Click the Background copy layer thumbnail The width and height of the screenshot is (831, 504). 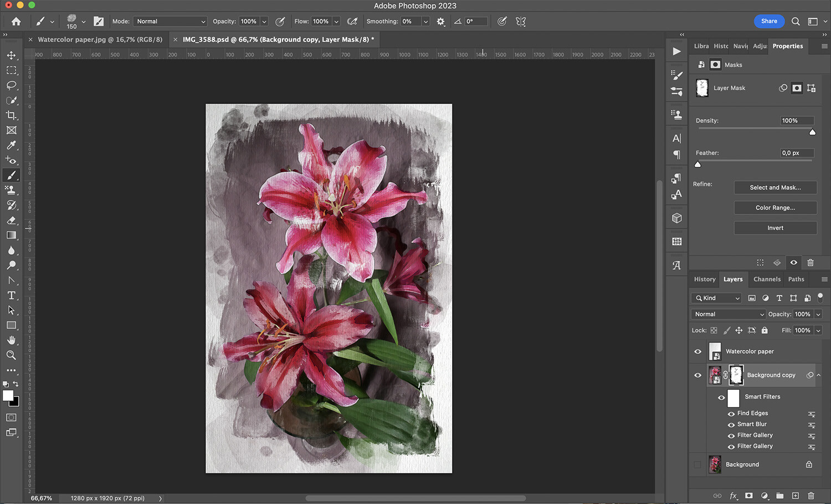715,375
